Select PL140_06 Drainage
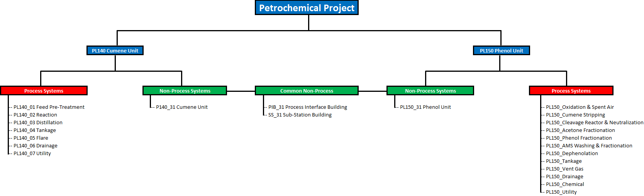 [36, 146]
